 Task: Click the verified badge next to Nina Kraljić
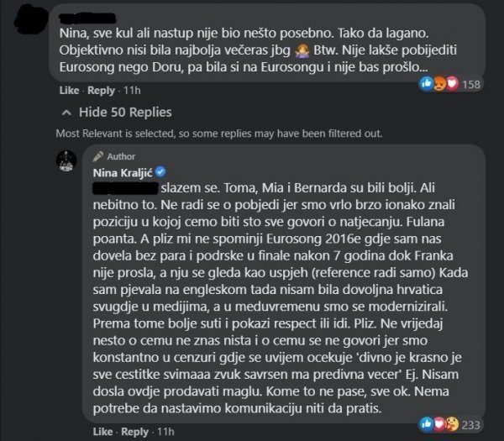pyautogui.click(x=160, y=172)
